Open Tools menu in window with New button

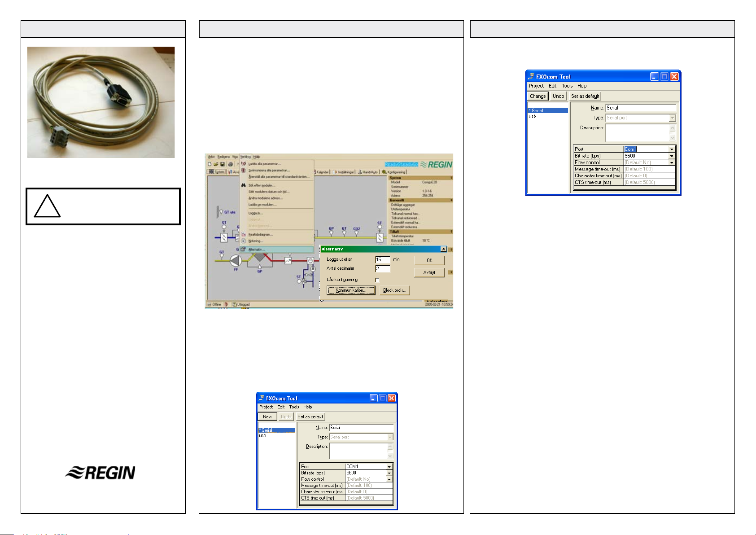294,407
